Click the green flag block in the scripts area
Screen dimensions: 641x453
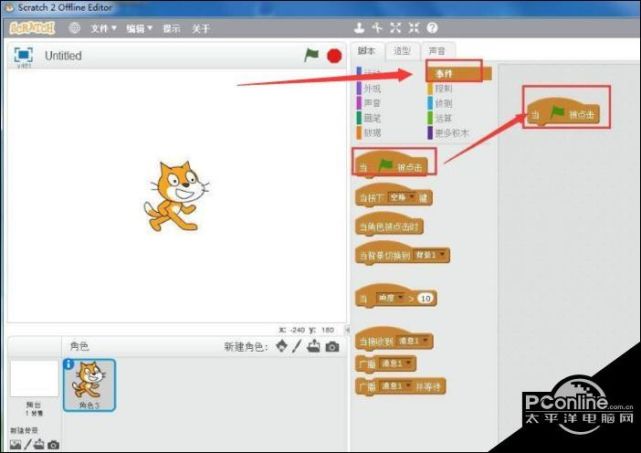click(x=563, y=112)
